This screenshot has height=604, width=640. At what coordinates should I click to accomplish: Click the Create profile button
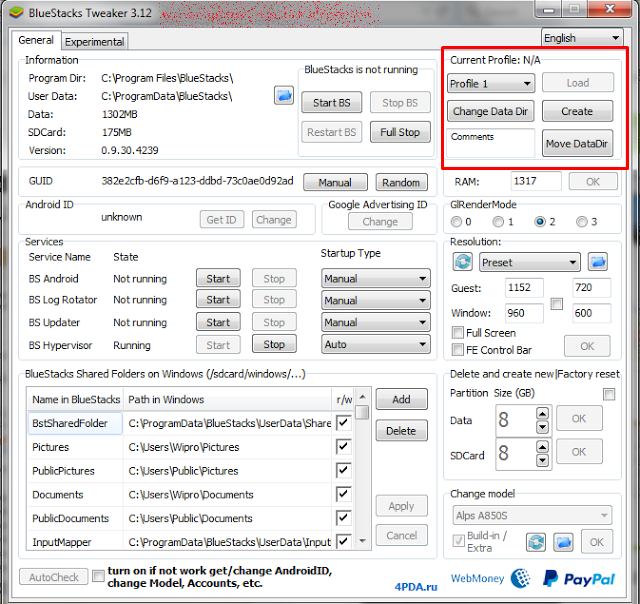[x=577, y=111]
